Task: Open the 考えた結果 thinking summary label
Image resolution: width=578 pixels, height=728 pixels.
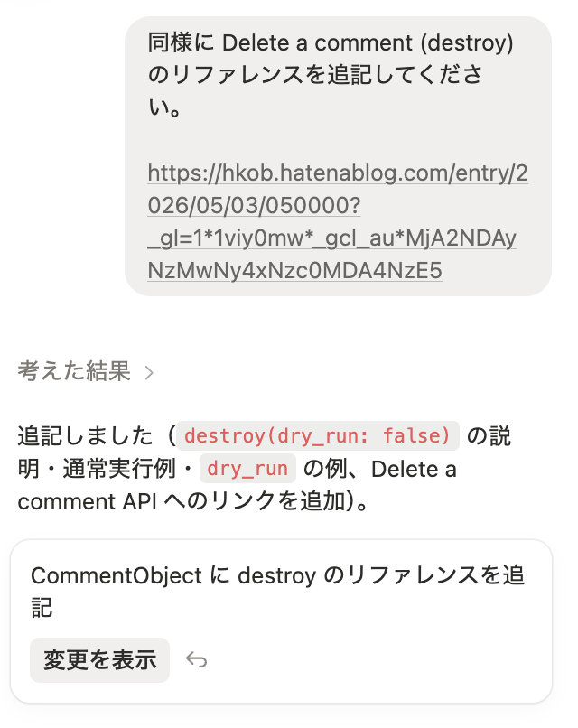Action: pos(74,371)
